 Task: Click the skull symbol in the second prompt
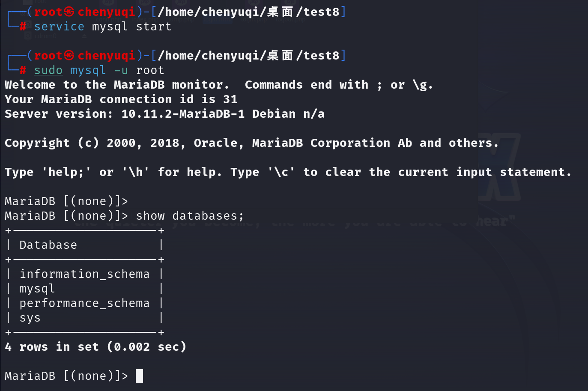(x=69, y=56)
